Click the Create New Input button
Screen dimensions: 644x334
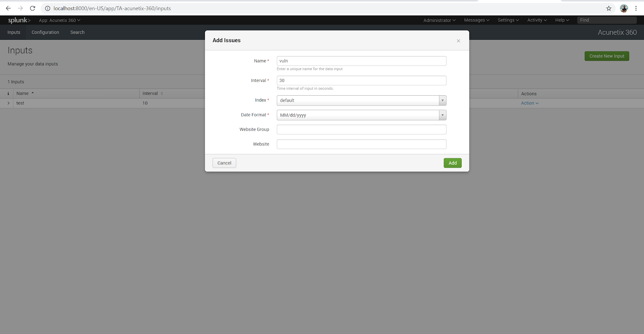pyautogui.click(x=607, y=56)
